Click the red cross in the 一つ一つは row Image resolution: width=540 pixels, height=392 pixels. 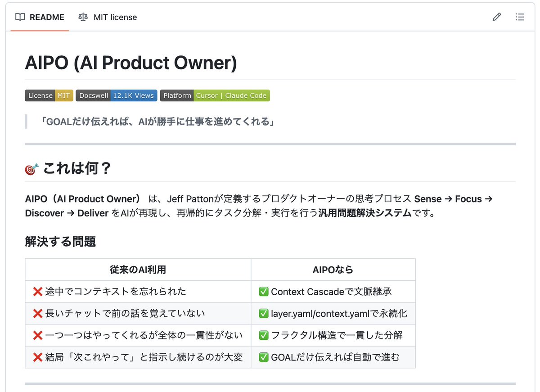tap(38, 335)
